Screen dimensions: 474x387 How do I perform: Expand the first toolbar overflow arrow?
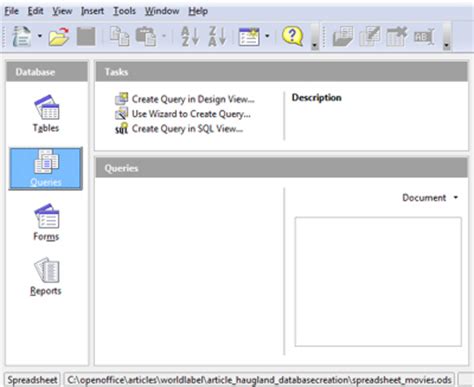314,37
